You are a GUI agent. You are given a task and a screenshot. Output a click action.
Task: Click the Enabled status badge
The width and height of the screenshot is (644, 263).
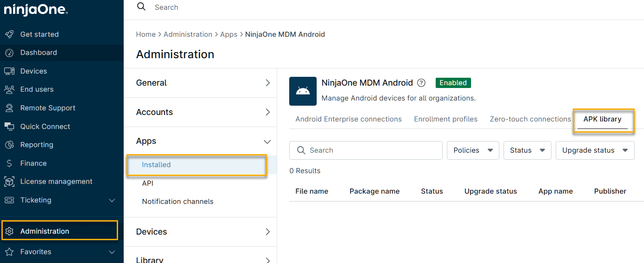point(453,83)
